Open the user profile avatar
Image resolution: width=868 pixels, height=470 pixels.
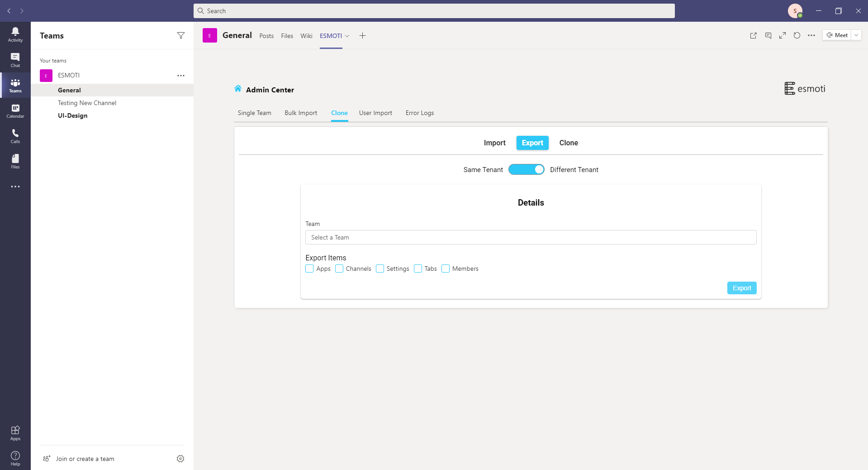coord(795,11)
